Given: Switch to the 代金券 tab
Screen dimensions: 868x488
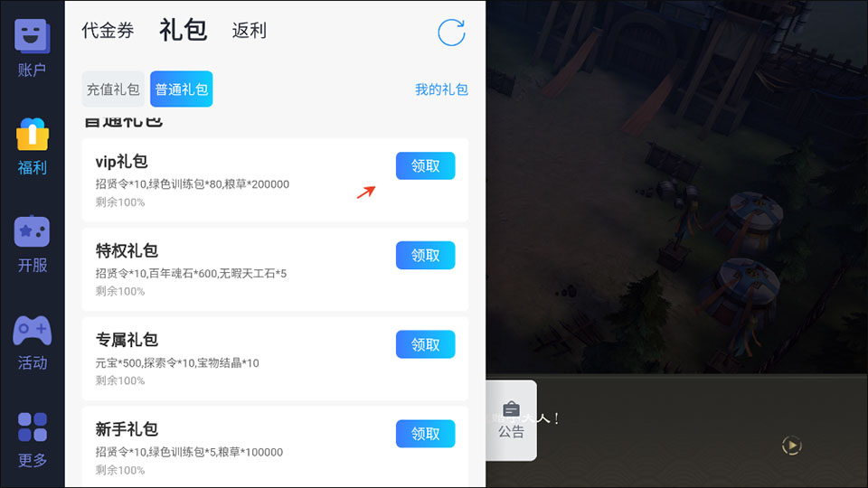Looking at the screenshot, I should pyautogui.click(x=108, y=31).
